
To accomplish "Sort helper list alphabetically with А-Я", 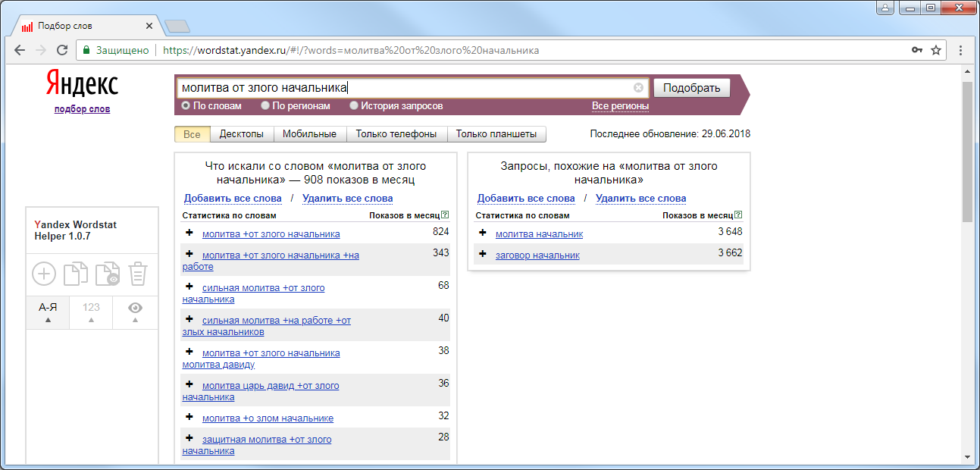I will tap(48, 312).
